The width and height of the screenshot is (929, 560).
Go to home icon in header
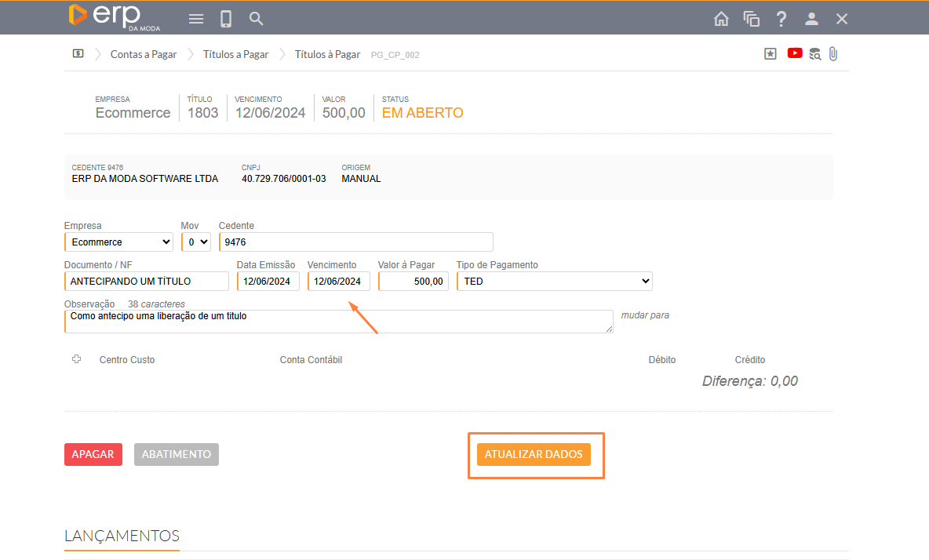(721, 19)
